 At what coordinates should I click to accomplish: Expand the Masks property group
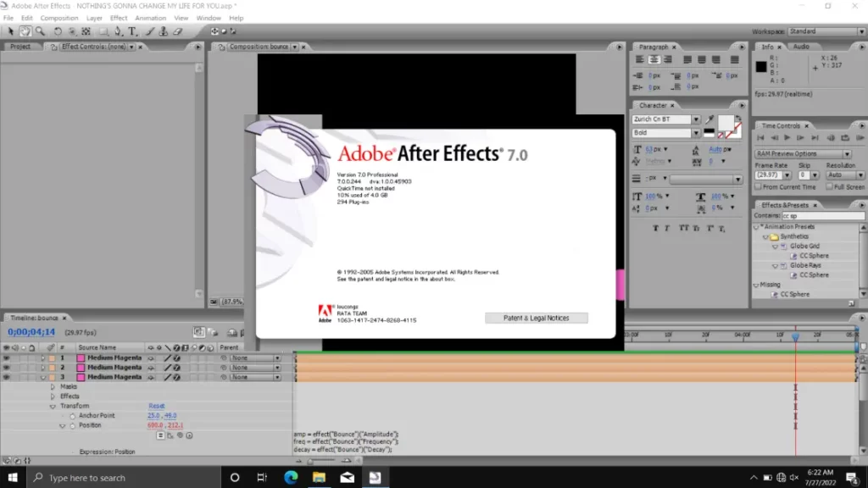pyautogui.click(x=53, y=387)
